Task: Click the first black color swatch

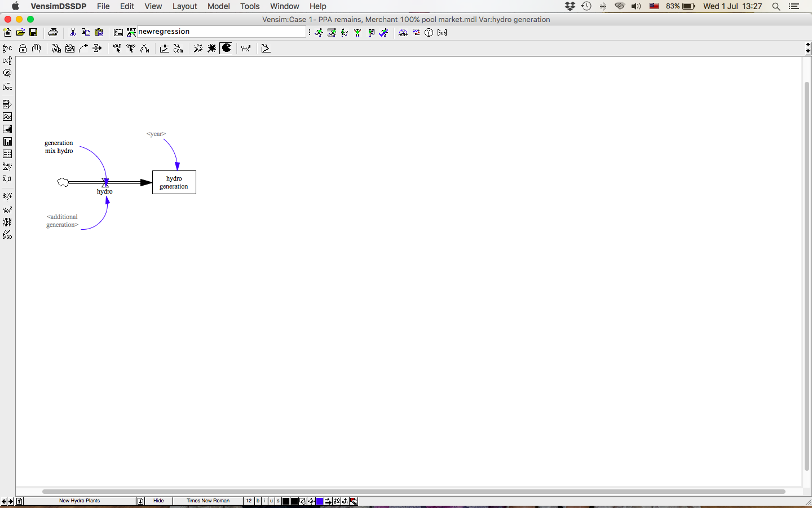Action: (286, 501)
